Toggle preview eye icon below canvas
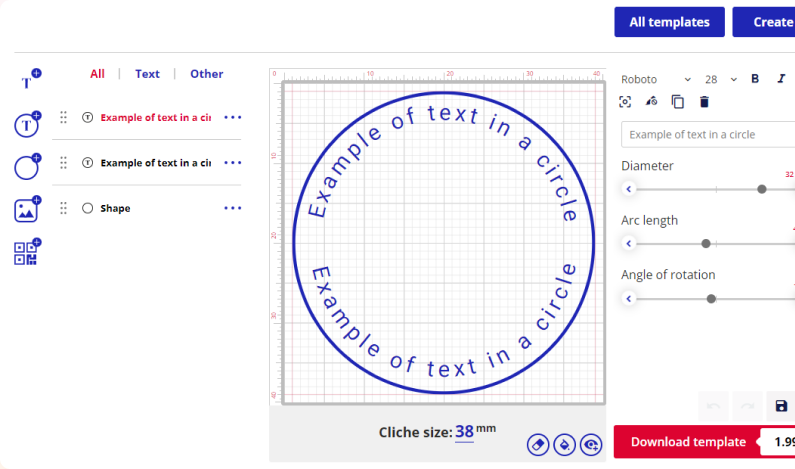The image size is (795, 469). 591,443
